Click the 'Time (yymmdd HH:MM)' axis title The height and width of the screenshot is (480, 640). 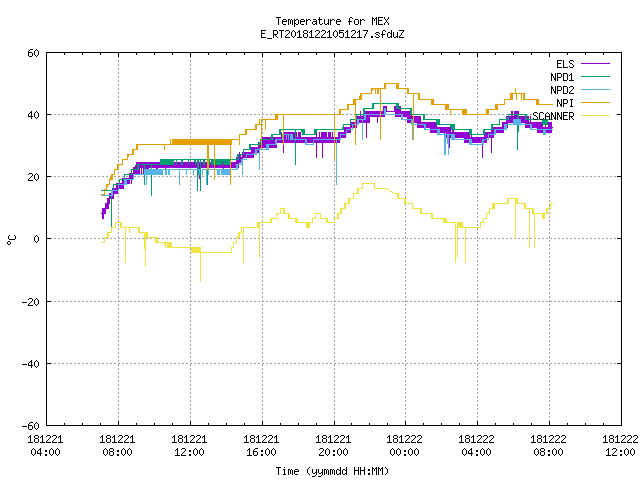point(332,471)
